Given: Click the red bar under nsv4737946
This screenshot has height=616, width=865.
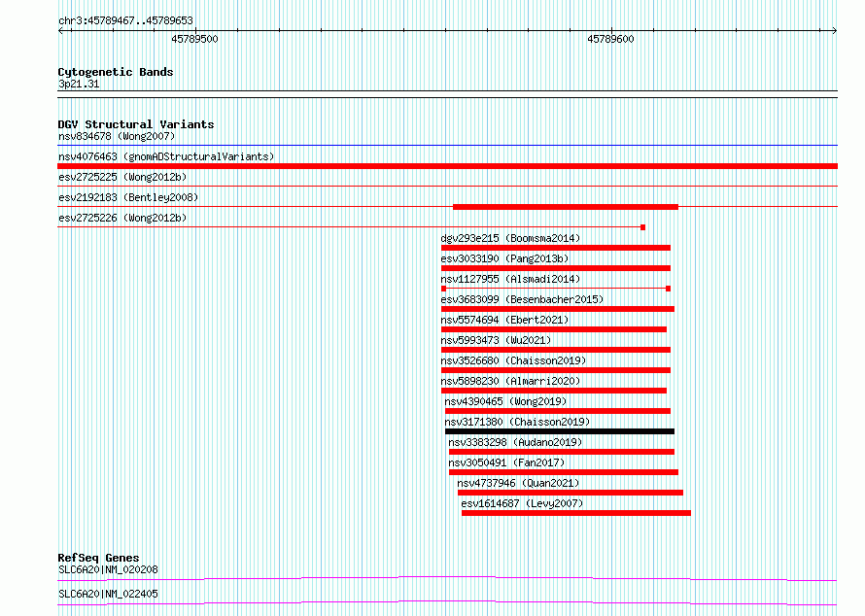Looking at the screenshot, I should coord(570,493).
